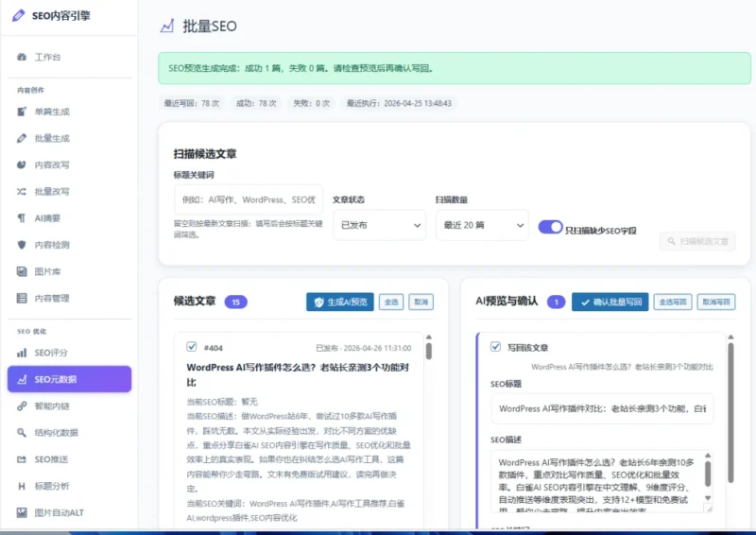Click the 最近写回: 78 次 stat
Image resolution: width=756 pixels, height=535 pixels.
pyautogui.click(x=192, y=103)
